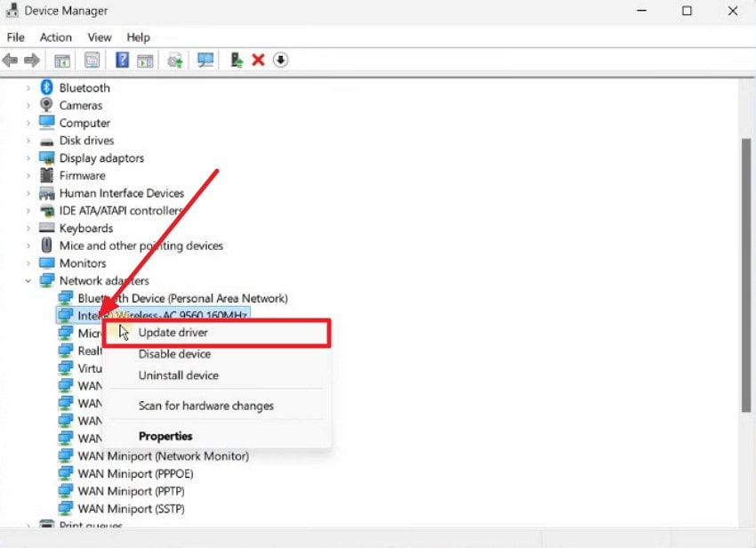The image size is (756, 548).
Task: Click the Forward navigation arrow icon
Action: [34, 60]
